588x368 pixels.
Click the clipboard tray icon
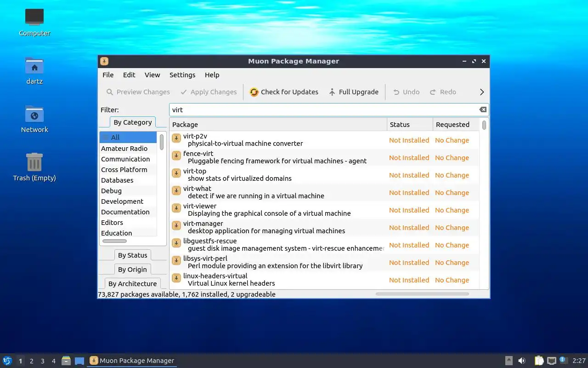(539, 361)
